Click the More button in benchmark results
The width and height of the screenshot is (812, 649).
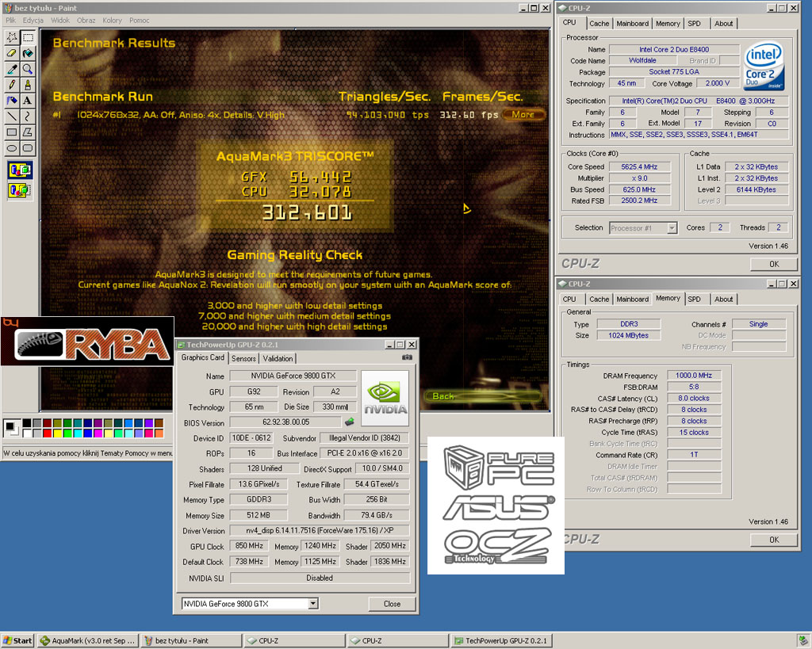523,114
